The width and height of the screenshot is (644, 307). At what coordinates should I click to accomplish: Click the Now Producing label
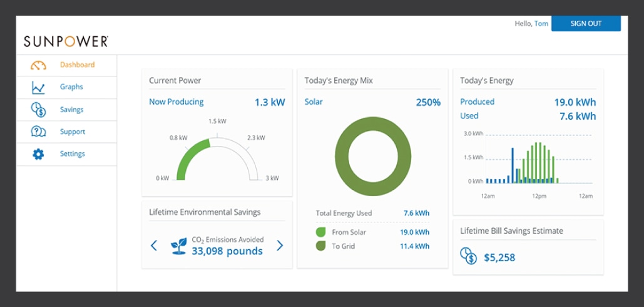[176, 102]
